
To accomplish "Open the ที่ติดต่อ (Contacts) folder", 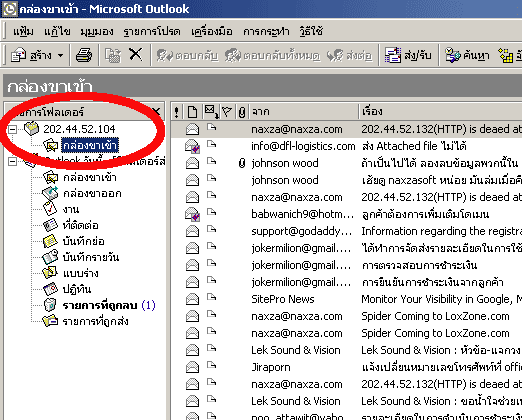I will [80, 225].
